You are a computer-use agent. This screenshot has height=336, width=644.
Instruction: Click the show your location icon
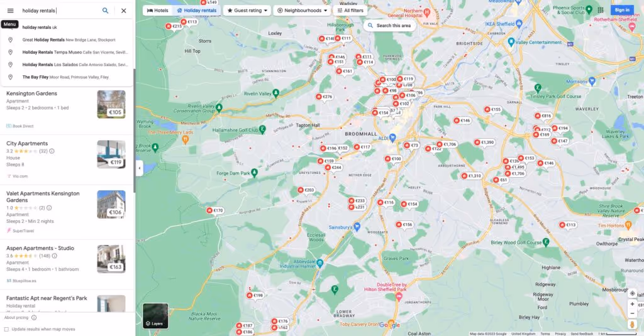pyautogui.click(x=632, y=293)
